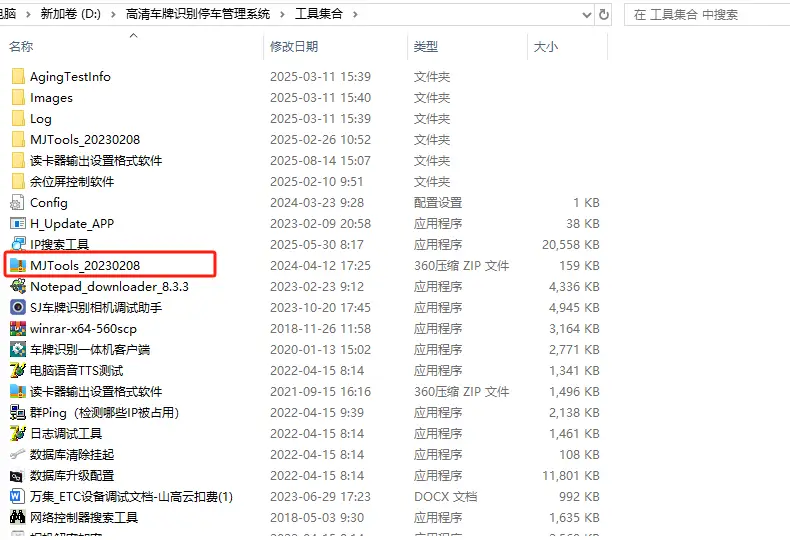
Task: Open the Images folder icon
Action: pyautogui.click(x=18, y=98)
